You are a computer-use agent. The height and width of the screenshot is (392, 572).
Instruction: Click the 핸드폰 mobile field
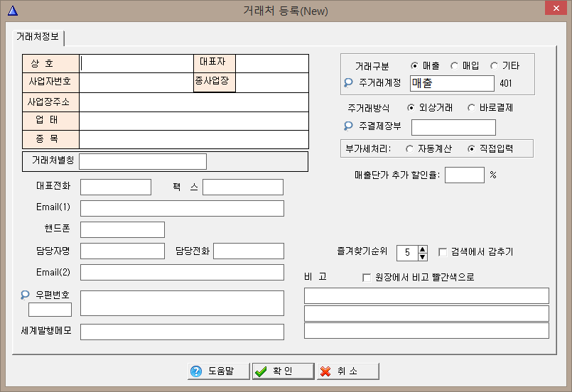(122, 229)
